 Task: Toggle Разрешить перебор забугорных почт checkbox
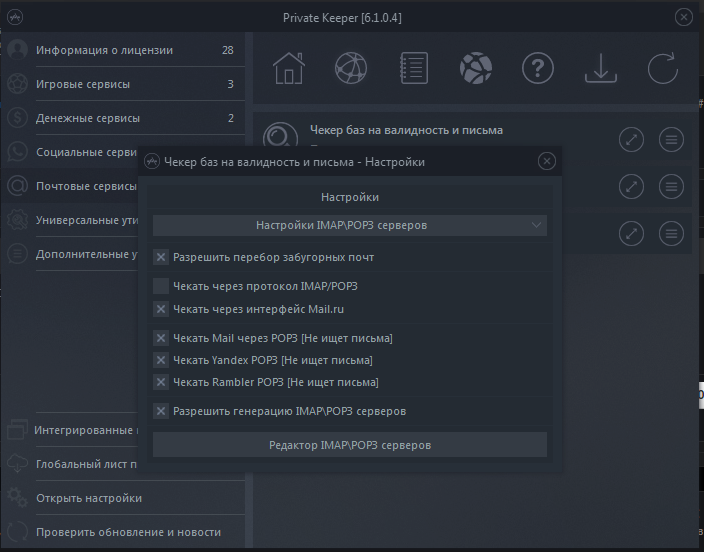(161, 257)
